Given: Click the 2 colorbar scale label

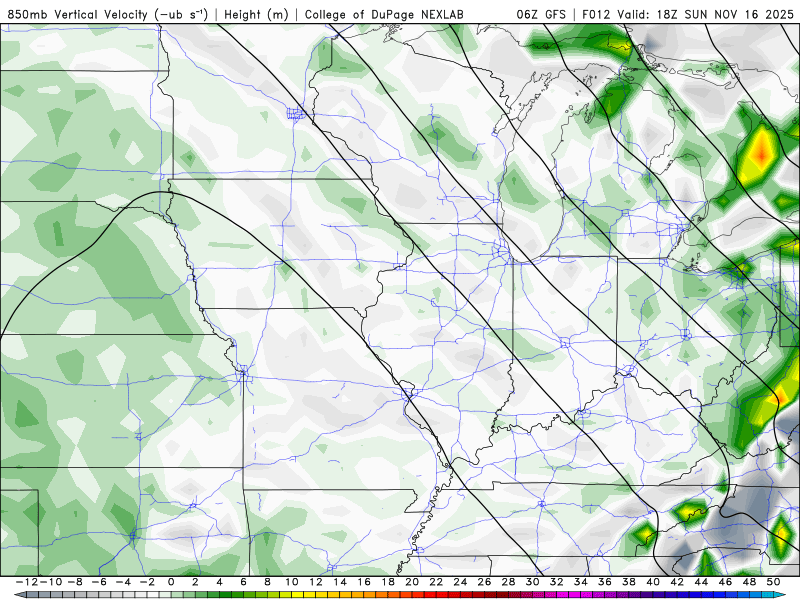Looking at the screenshot, I should click(195, 582).
